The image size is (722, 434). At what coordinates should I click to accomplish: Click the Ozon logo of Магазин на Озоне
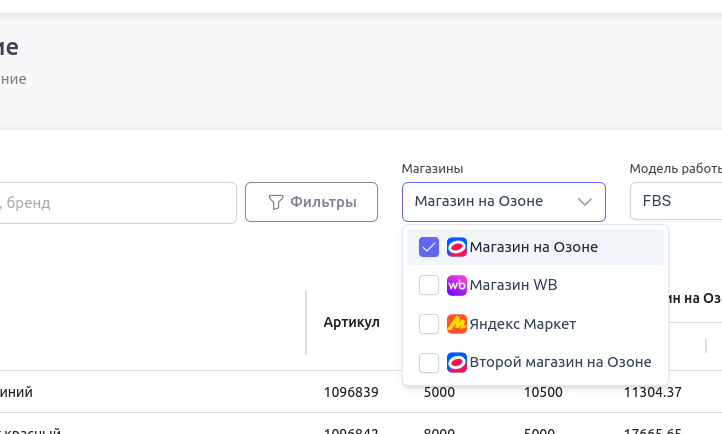click(457, 247)
